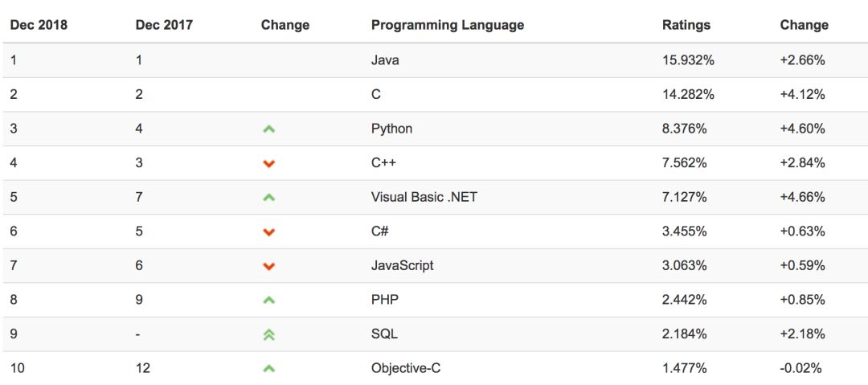Select the Java language name
868x385 pixels.
pyautogui.click(x=385, y=60)
